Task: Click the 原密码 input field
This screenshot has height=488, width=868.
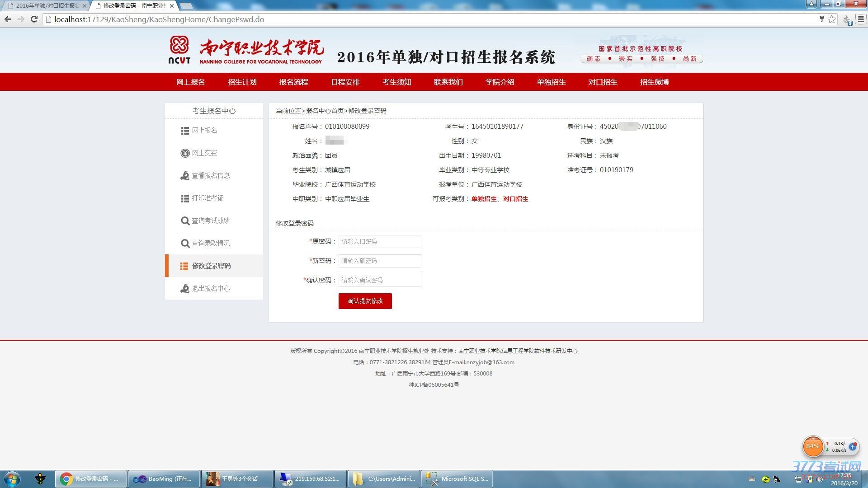Action: pos(379,241)
